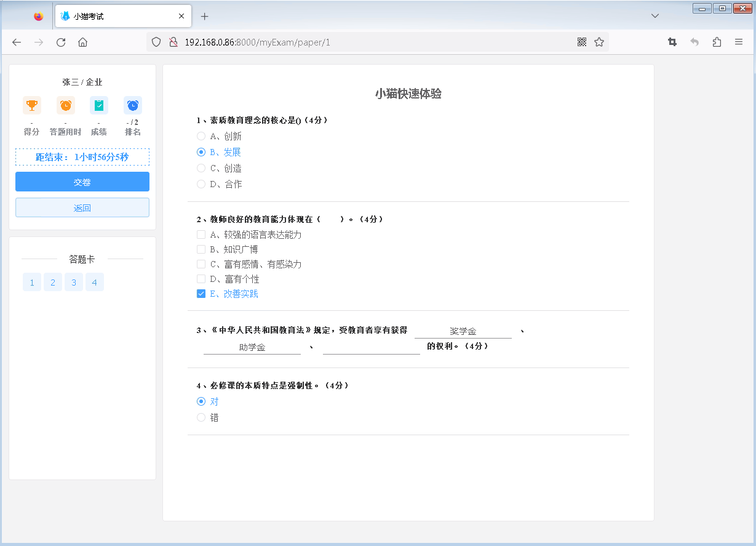Open a new browser tab
This screenshot has height=546, width=756.
tap(204, 16)
